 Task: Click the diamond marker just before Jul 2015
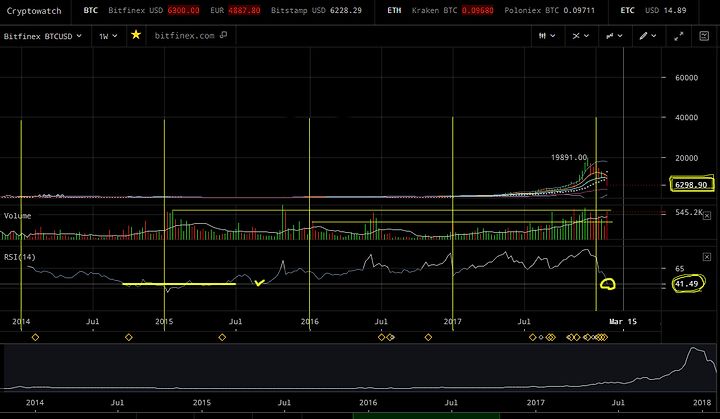(222, 337)
